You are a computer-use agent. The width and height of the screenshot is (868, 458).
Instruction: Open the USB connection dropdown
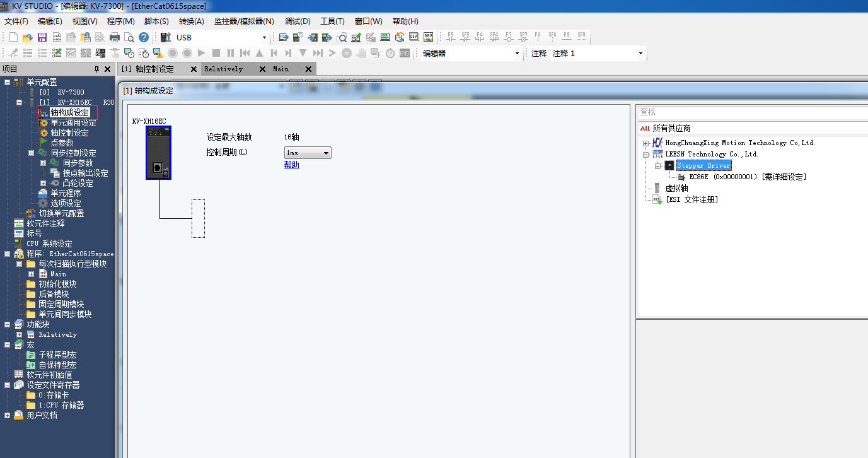point(264,37)
